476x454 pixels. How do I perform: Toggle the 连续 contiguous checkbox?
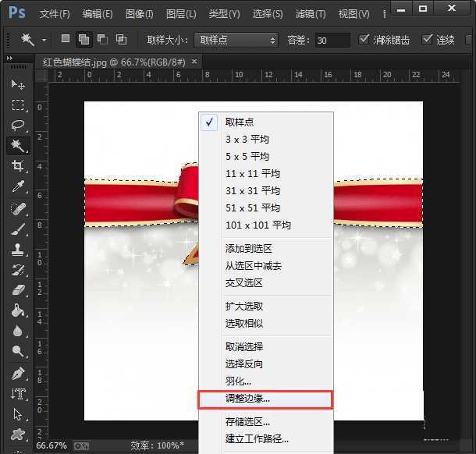point(428,40)
